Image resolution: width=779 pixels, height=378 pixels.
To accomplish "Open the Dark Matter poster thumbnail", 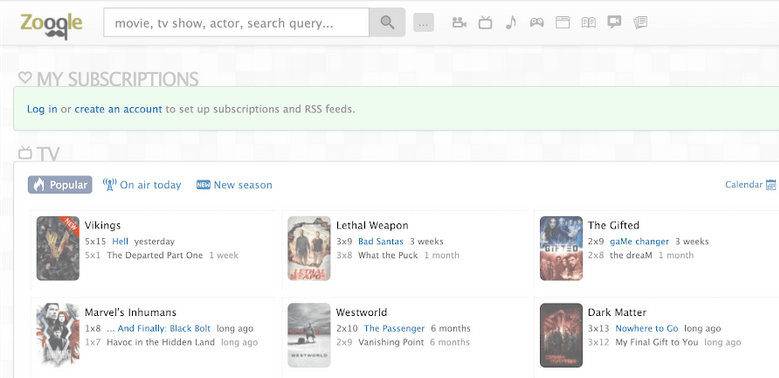I will click(x=561, y=335).
